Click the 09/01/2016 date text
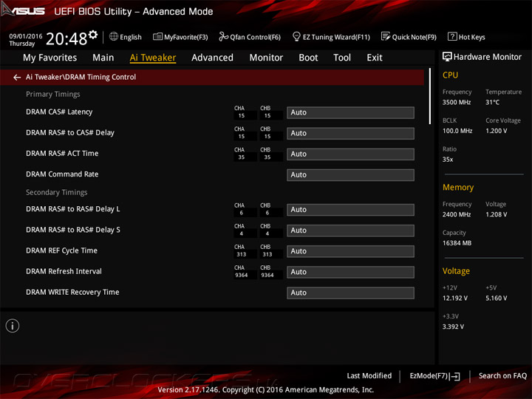The height and width of the screenshot is (399, 532). coord(26,36)
